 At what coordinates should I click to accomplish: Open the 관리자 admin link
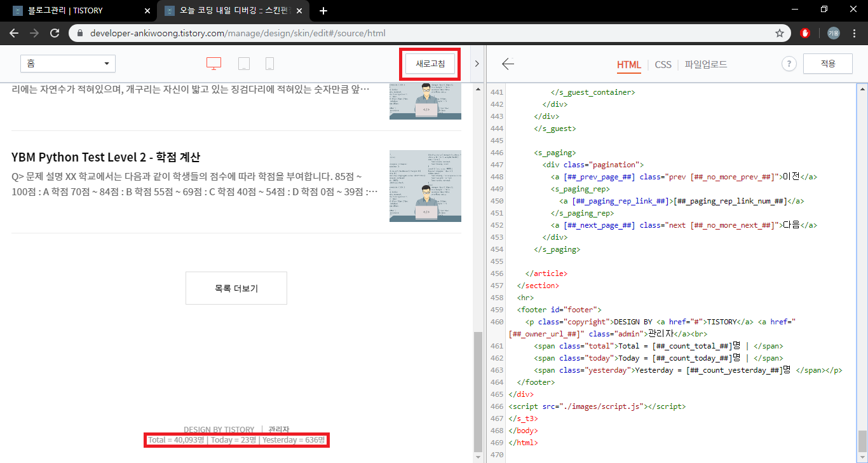click(x=278, y=429)
